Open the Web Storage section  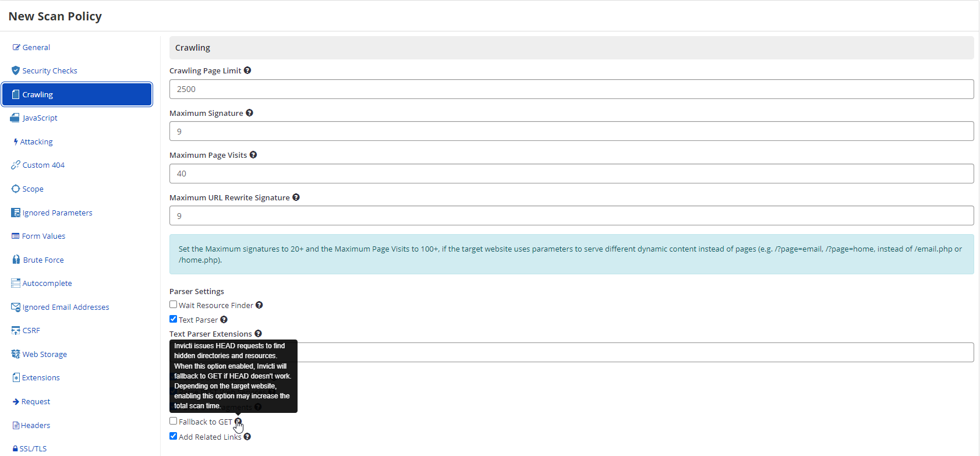[44, 354]
